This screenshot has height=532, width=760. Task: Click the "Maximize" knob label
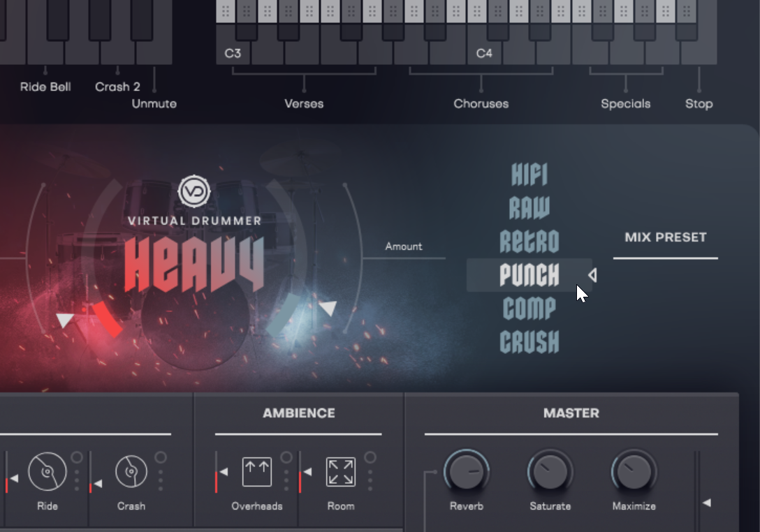634,506
